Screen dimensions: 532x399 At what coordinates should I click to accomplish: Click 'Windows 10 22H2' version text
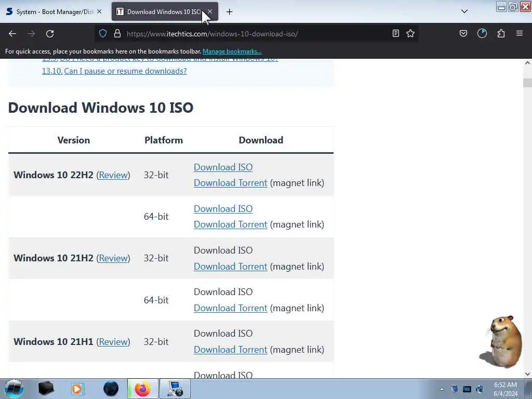click(54, 175)
